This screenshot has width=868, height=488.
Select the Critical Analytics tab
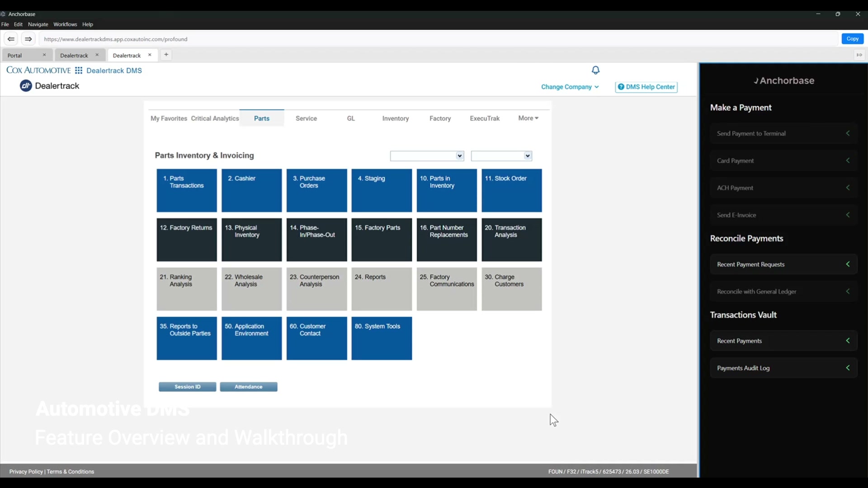215,118
